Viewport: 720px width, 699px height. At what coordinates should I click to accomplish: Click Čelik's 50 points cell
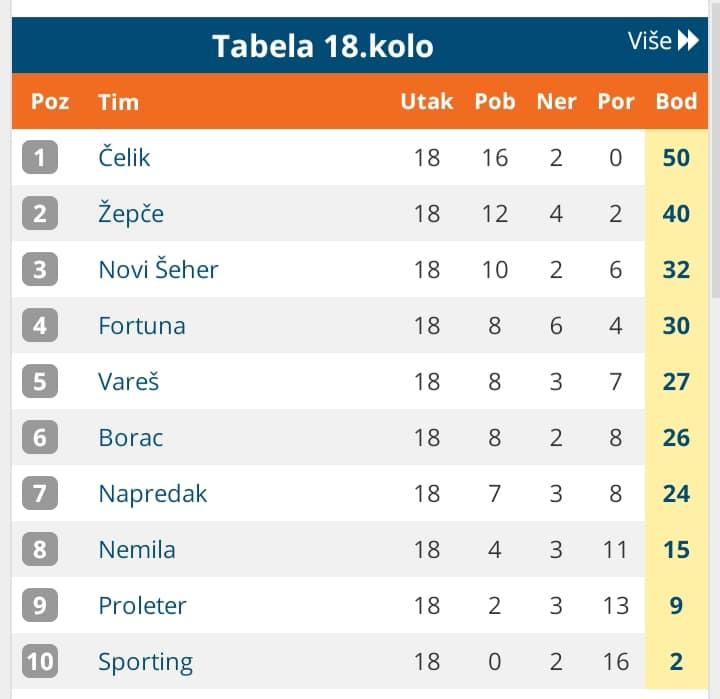pos(676,158)
